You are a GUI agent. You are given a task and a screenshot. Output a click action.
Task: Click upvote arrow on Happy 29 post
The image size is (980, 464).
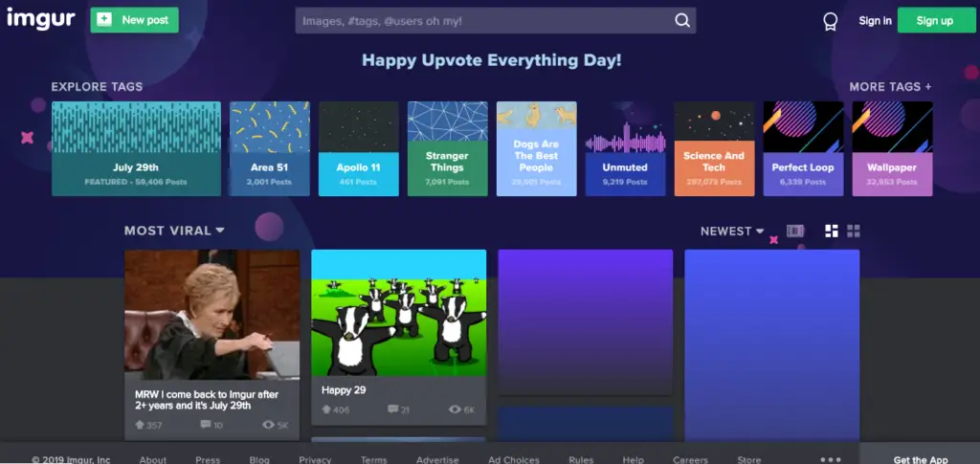[x=326, y=409]
